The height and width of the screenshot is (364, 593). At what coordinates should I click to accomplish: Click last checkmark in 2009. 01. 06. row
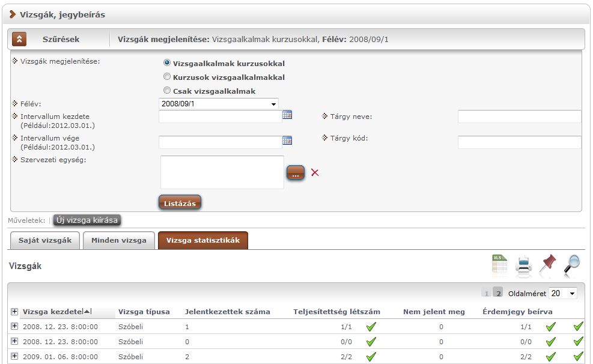pos(578,356)
